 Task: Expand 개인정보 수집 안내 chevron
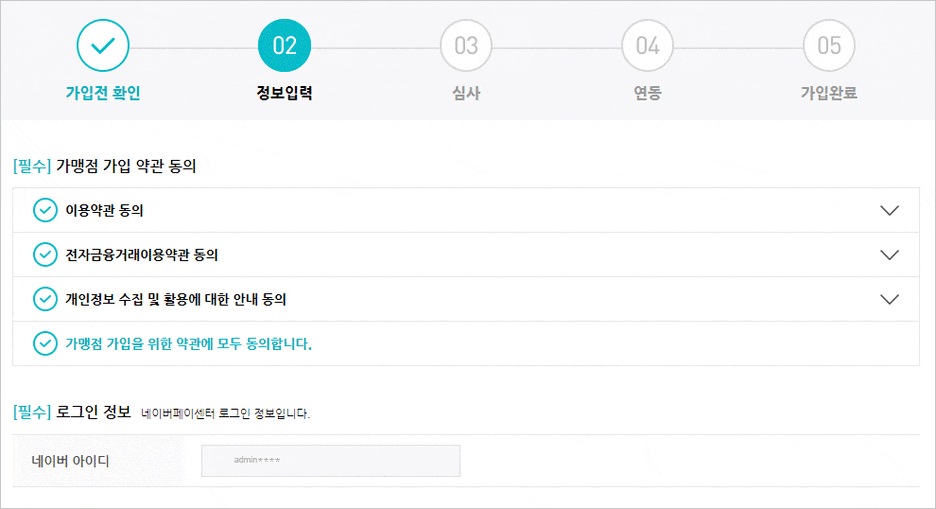pyautogui.click(x=889, y=299)
